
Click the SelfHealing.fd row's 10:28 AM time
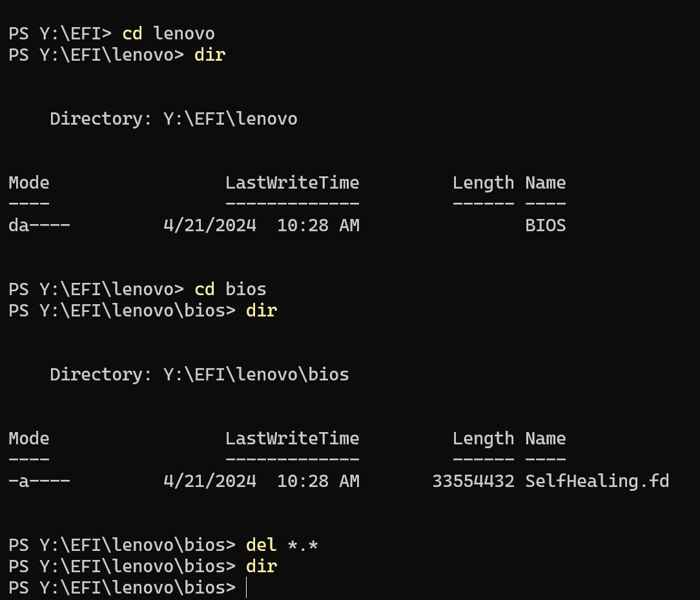(318, 481)
